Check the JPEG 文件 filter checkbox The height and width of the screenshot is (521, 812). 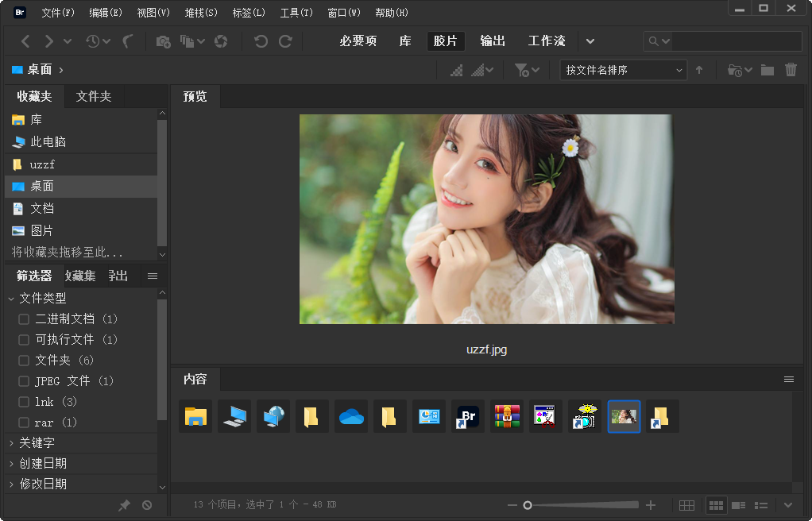click(23, 381)
